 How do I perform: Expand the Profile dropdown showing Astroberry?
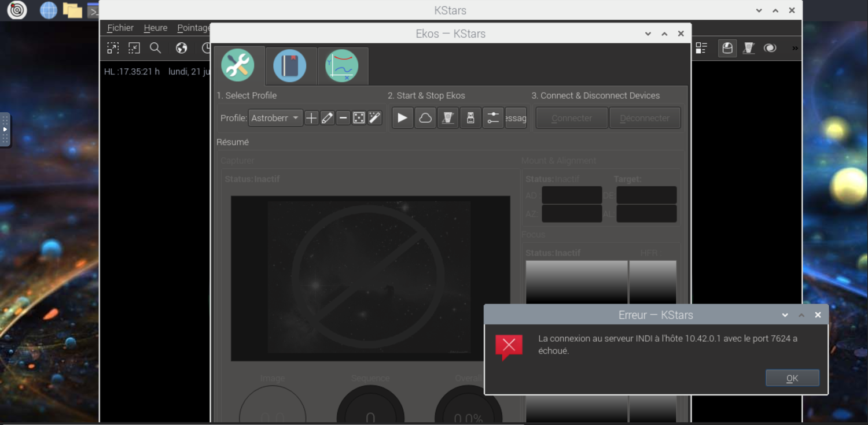275,118
